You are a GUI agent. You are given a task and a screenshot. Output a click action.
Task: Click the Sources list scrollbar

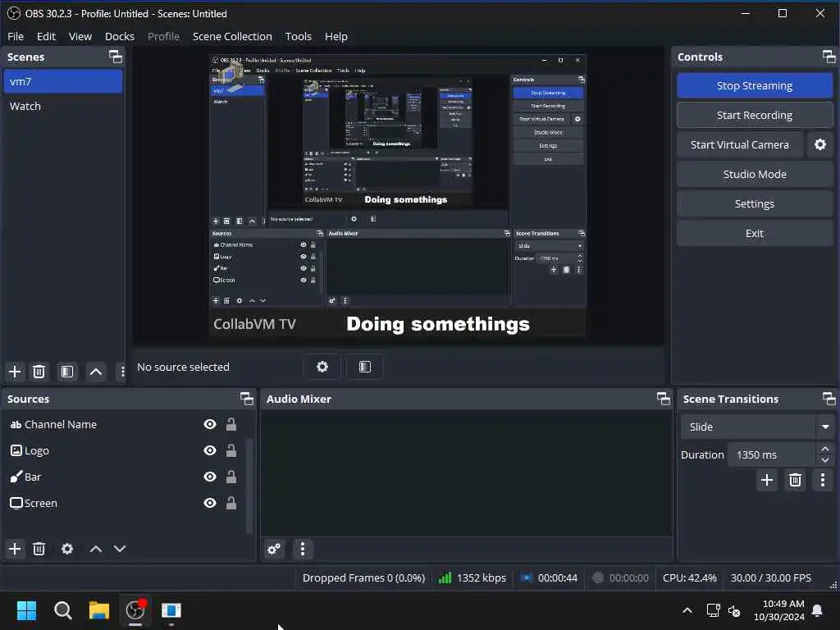click(249, 486)
